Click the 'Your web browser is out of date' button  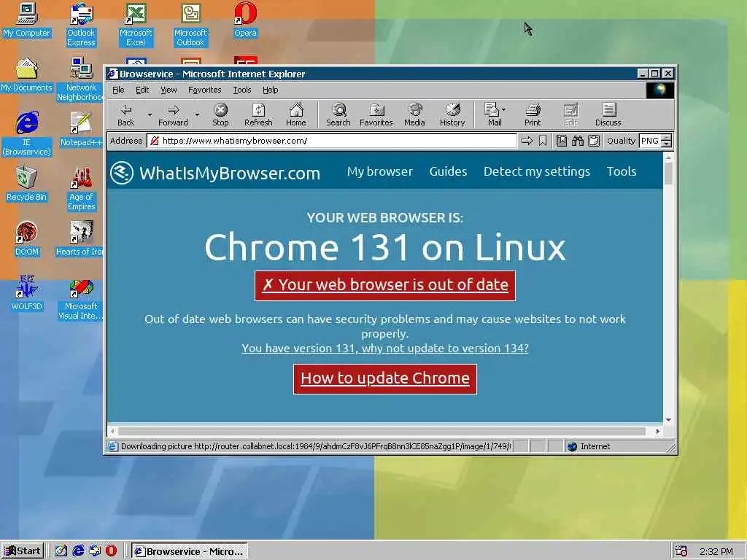pyautogui.click(x=385, y=285)
